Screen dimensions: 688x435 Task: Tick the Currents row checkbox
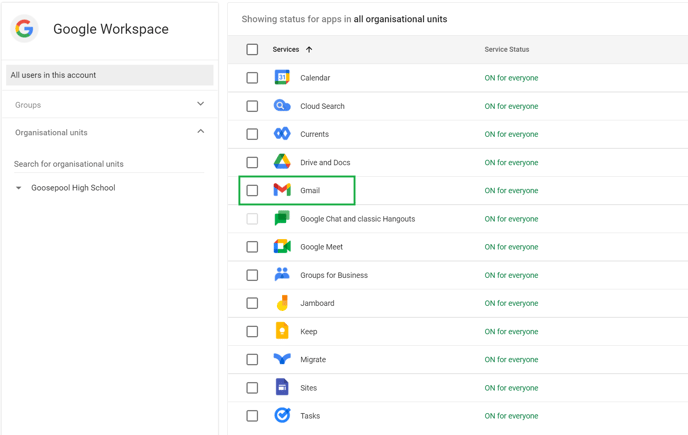pos(252,134)
